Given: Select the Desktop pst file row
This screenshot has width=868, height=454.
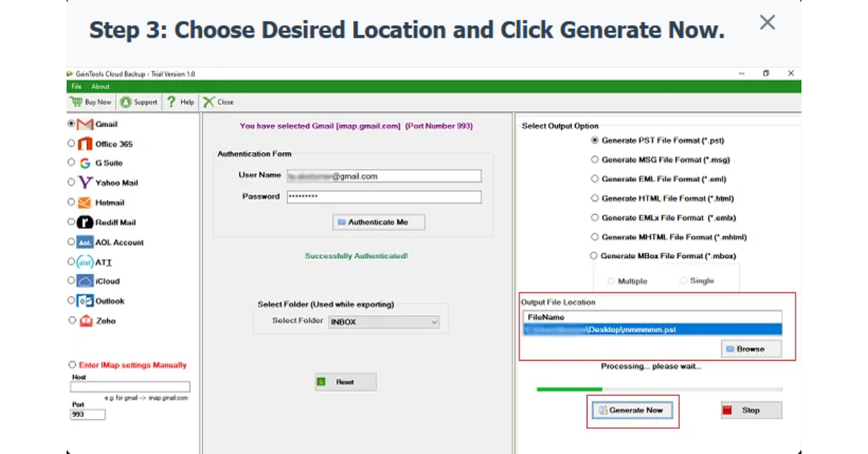Looking at the screenshot, I should point(652,330).
